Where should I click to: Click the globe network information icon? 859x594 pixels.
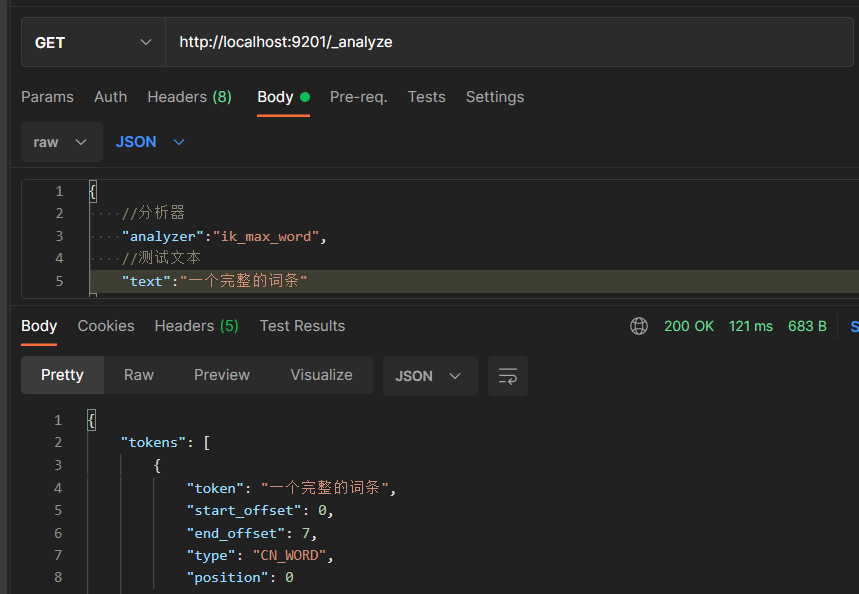point(639,326)
